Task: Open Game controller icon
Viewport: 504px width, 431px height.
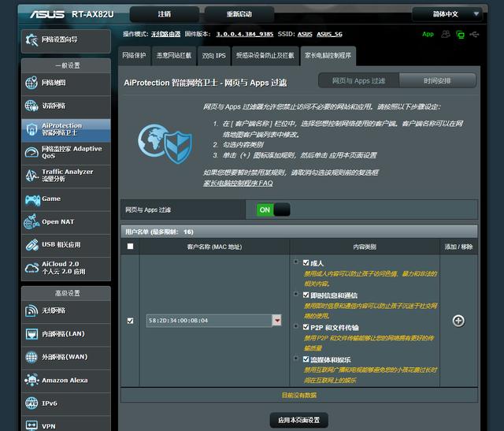Action: coord(32,200)
